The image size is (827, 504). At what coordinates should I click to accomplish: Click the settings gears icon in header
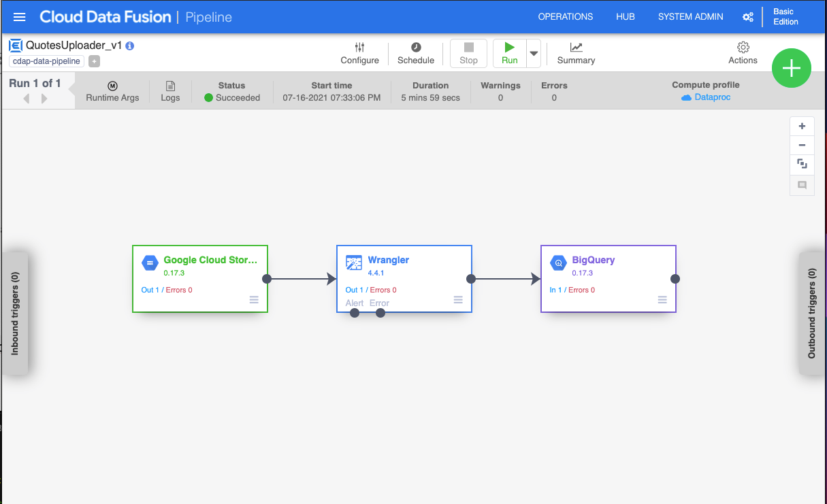(x=748, y=17)
